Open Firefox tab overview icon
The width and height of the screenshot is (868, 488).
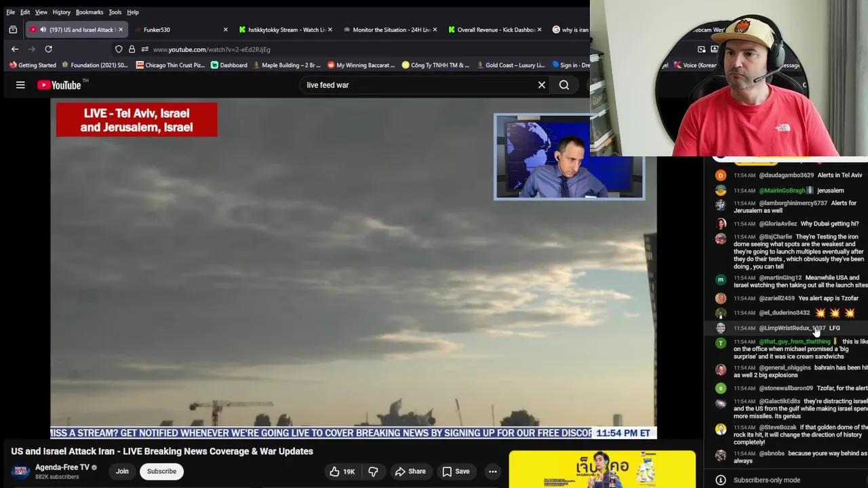click(13, 30)
